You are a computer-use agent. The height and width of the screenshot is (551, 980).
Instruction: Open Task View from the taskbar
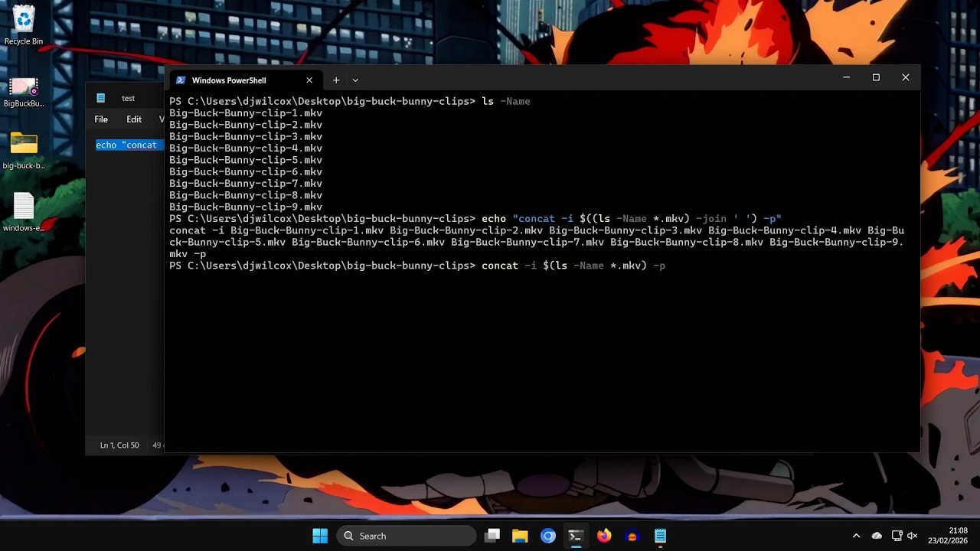pos(492,536)
